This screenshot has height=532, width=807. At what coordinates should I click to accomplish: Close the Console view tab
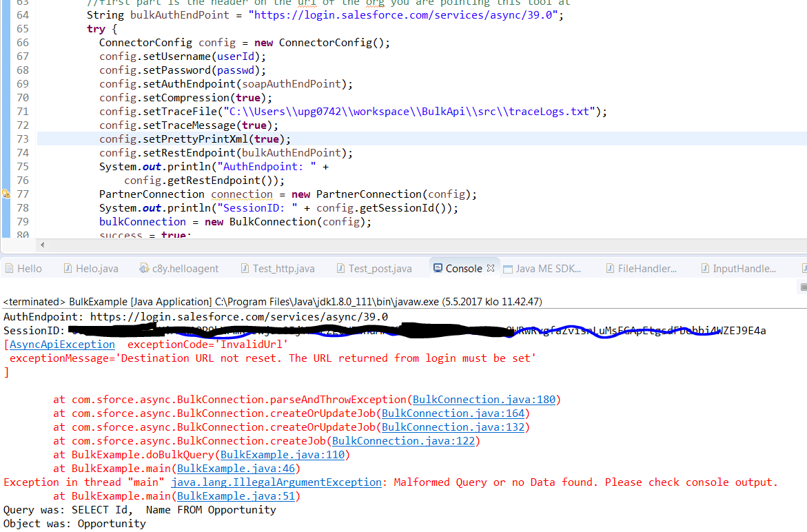[x=491, y=268]
